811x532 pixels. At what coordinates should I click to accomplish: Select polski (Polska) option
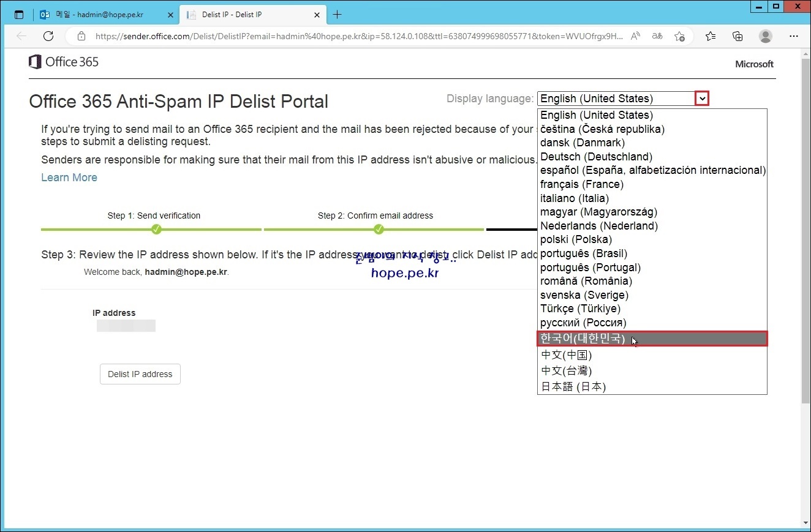coord(652,239)
